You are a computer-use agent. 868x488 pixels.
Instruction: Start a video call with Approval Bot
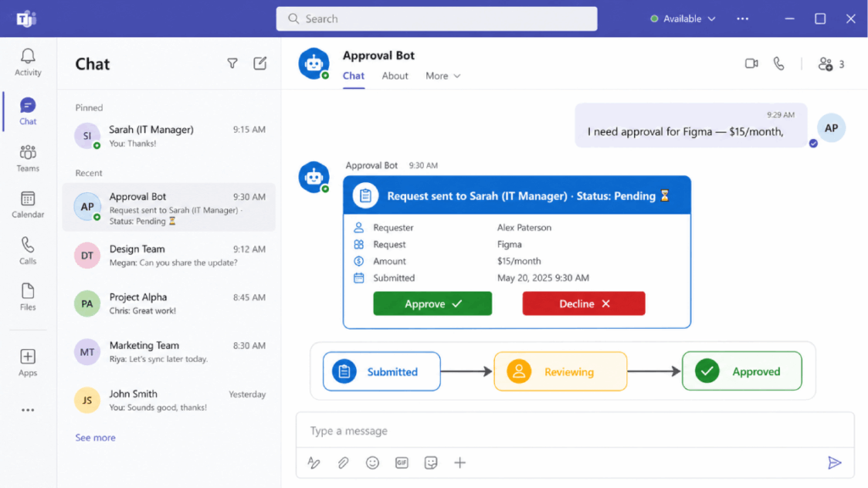tap(751, 64)
